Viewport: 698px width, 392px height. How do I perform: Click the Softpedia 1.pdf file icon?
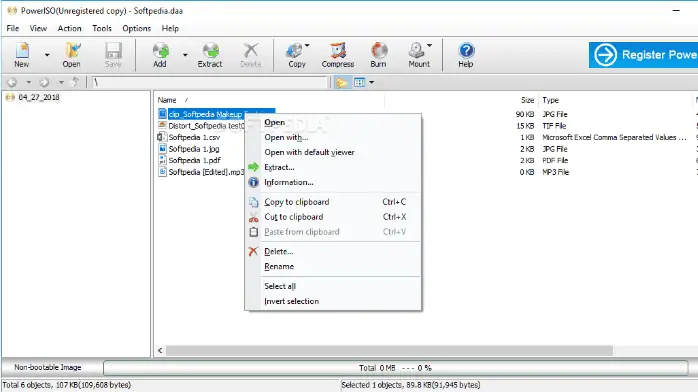pyautogui.click(x=162, y=160)
